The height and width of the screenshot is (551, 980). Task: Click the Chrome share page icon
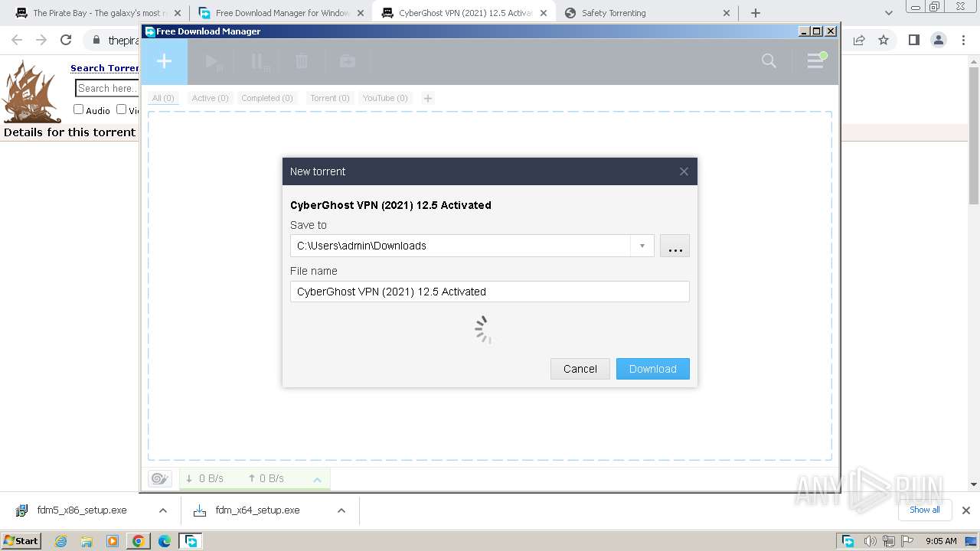coord(858,40)
